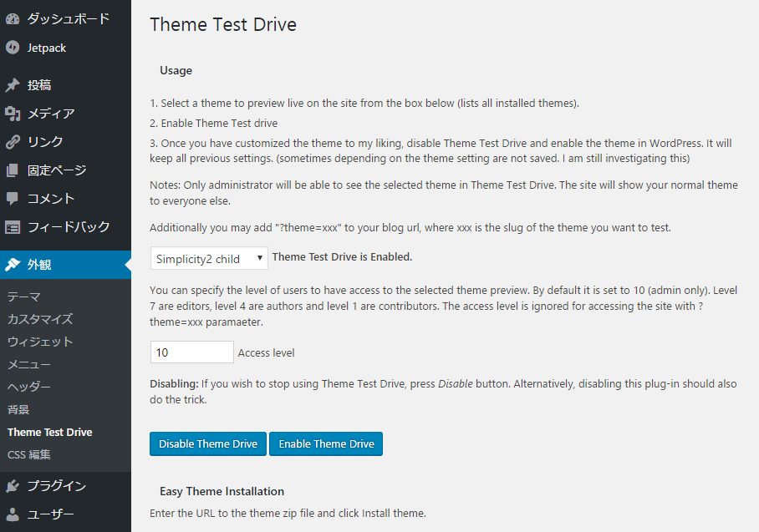Image resolution: width=759 pixels, height=532 pixels.
Task: Click the 'Access level' label
Action: tap(266, 352)
